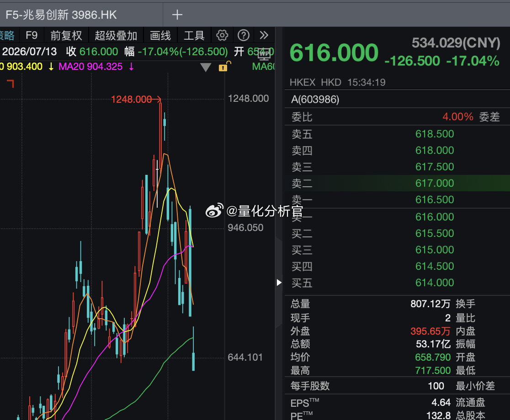Open chart settings gear icon
Image resolution: width=510 pixels, height=420 pixels.
(222, 35)
